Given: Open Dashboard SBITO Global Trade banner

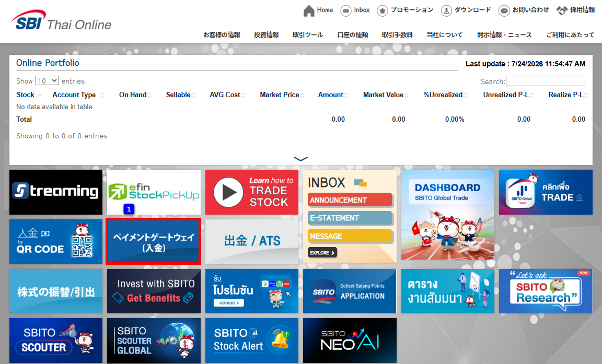Looking at the screenshot, I should [x=448, y=215].
